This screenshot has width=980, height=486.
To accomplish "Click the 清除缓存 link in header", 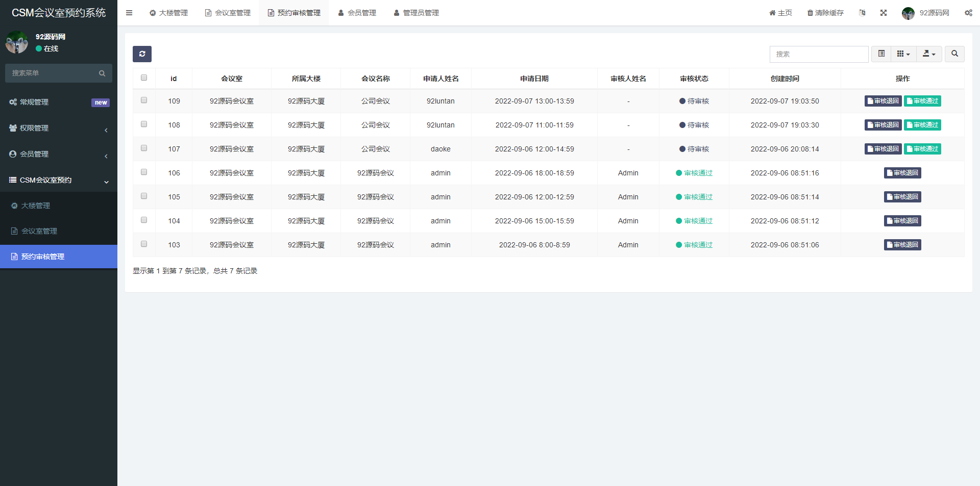I will pyautogui.click(x=825, y=13).
